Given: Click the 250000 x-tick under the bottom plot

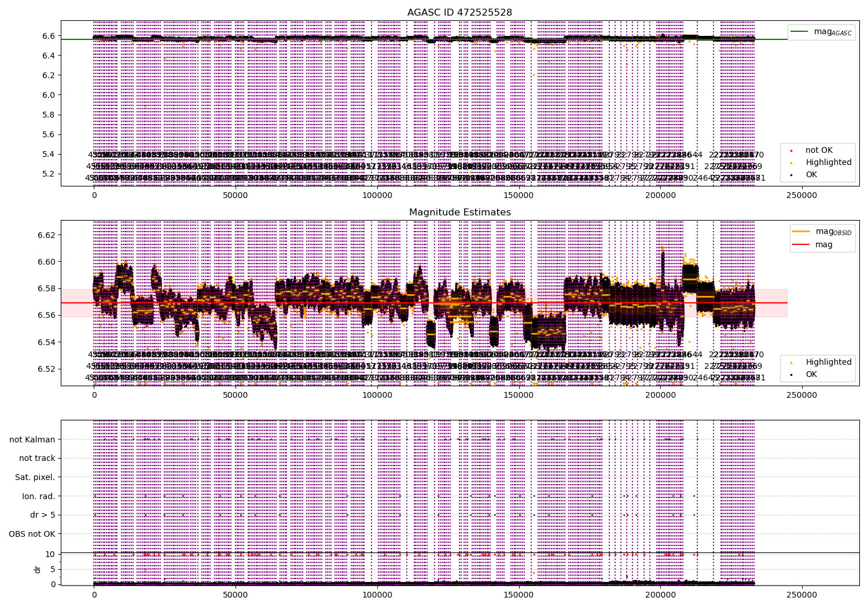Looking at the screenshot, I should tap(801, 595).
